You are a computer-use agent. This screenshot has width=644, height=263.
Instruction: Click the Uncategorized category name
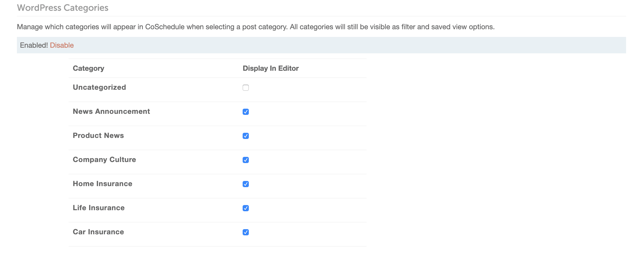(99, 87)
